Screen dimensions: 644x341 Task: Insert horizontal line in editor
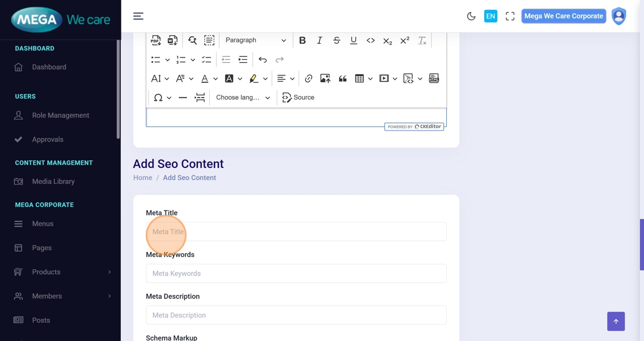tap(183, 98)
